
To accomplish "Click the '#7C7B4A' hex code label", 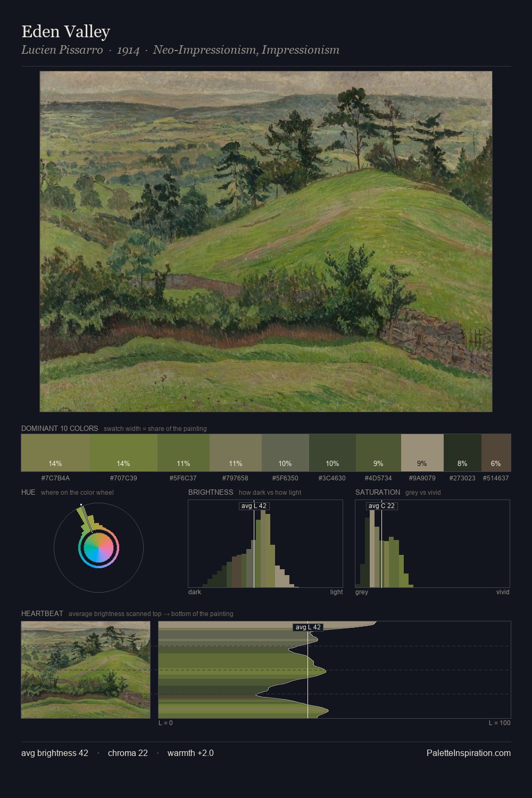I will [x=56, y=478].
